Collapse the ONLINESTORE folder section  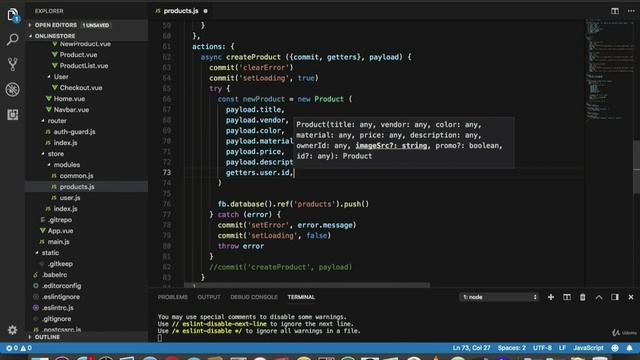click(55, 36)
